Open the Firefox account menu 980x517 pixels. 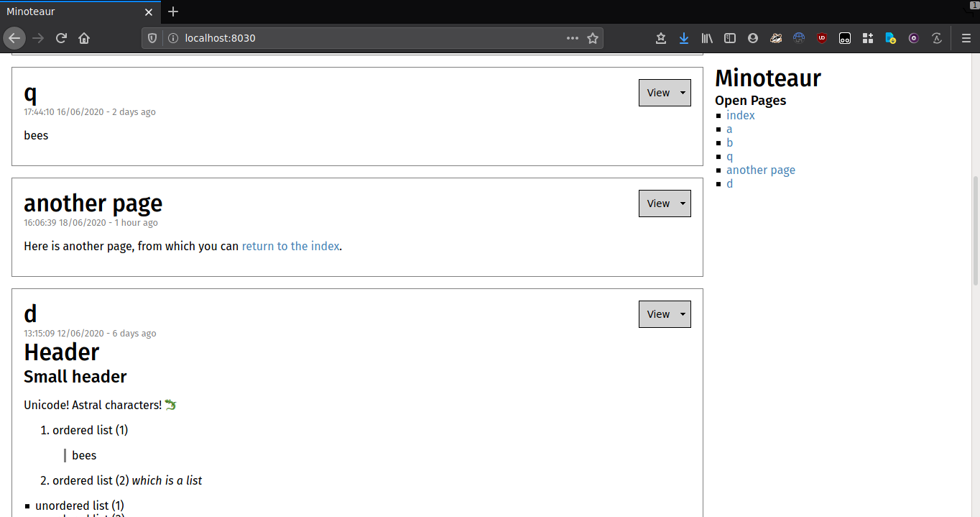click(753, 38)
